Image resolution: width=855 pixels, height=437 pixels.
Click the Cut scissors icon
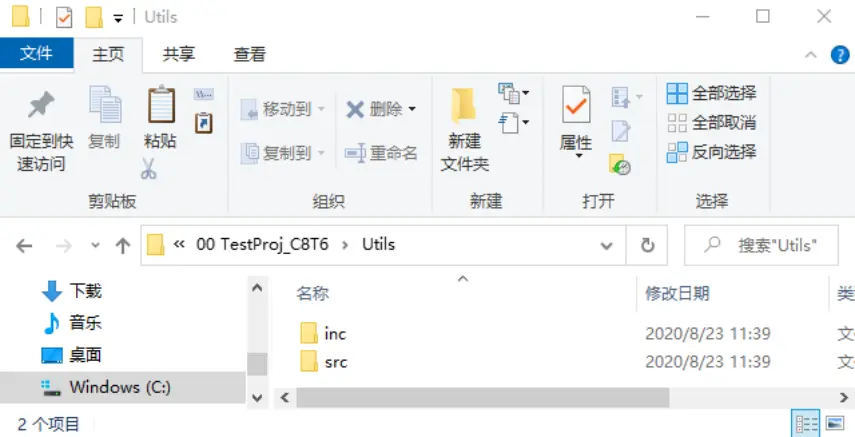[149, 169]
